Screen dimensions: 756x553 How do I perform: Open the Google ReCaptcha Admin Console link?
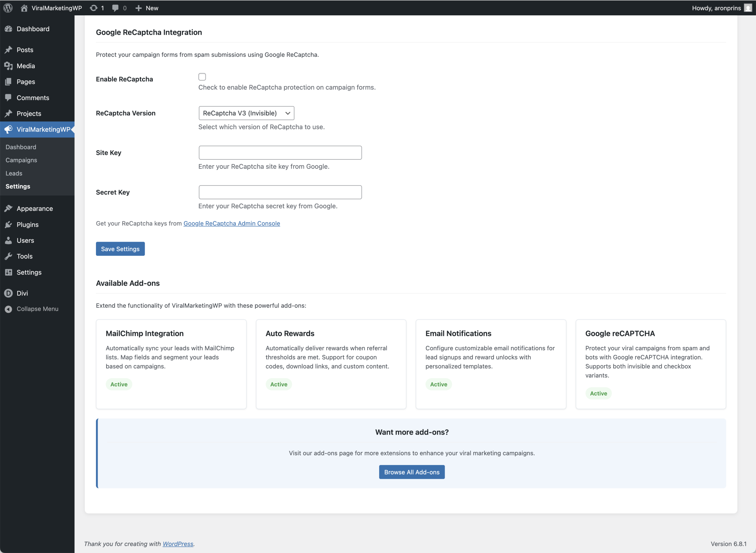tap(232, 223)
